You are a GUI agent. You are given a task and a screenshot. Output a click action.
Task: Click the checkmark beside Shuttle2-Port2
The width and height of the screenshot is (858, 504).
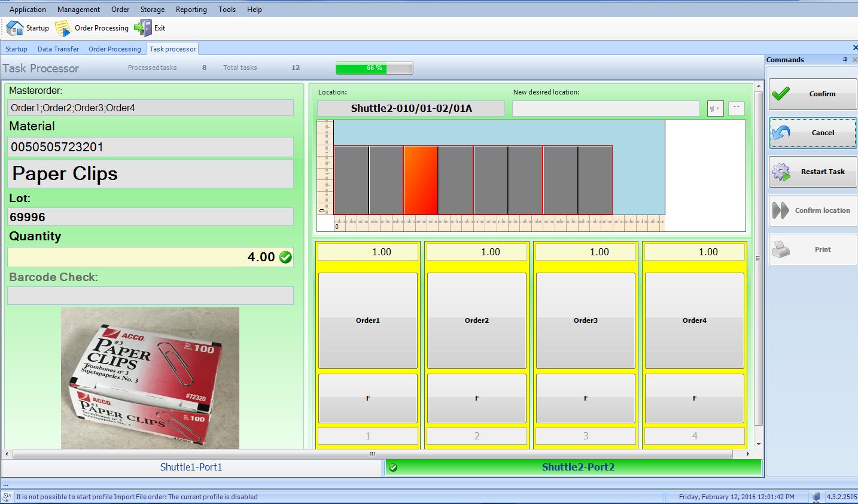(x=393, y=467)
